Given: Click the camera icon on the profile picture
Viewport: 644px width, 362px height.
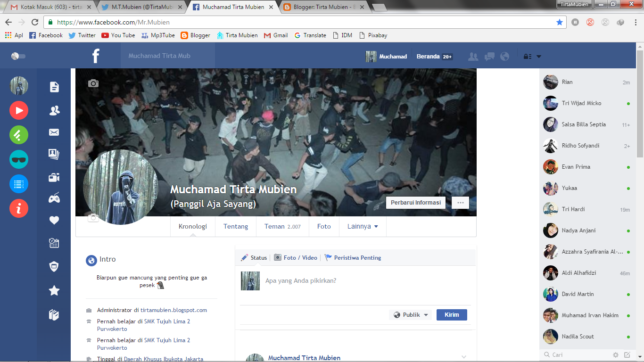Looking at the screenshot, I should pyautogui.click(x=94, y=218).
